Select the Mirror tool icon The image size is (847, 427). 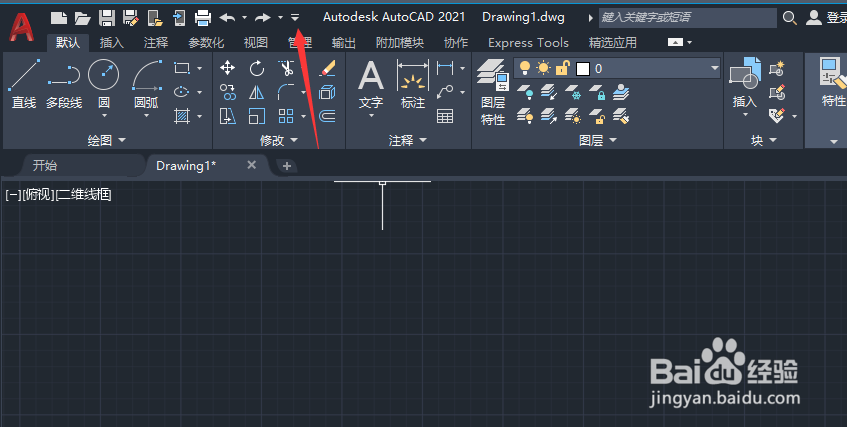(x=257, y=92)
